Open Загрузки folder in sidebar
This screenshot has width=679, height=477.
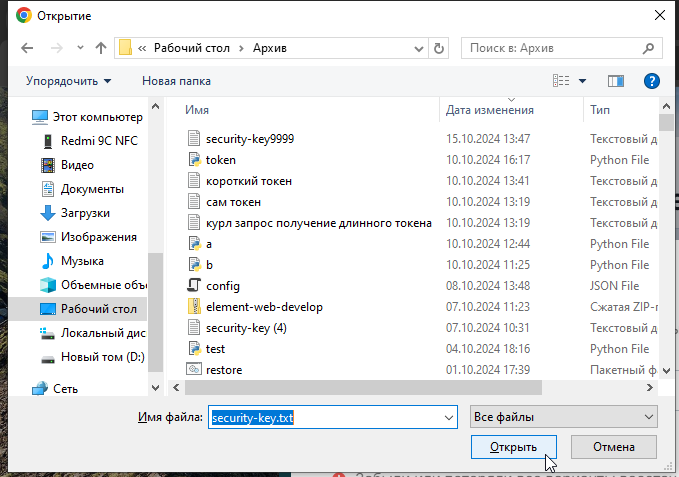85,213
